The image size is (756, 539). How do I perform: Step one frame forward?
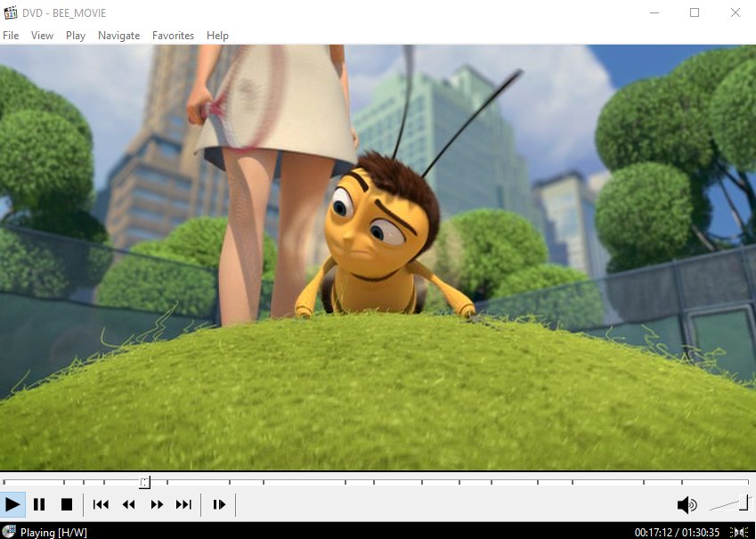(x=219, y=504)
